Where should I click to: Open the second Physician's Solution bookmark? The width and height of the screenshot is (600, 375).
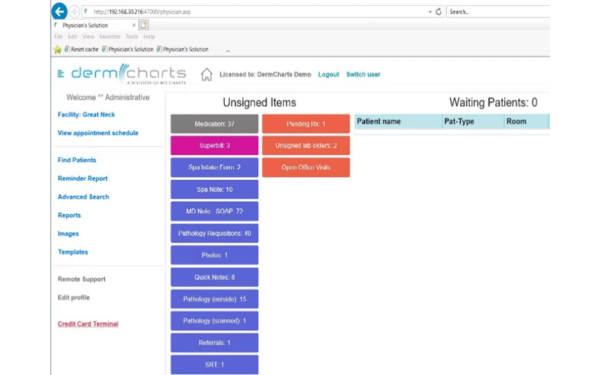[x=183, y=49]
